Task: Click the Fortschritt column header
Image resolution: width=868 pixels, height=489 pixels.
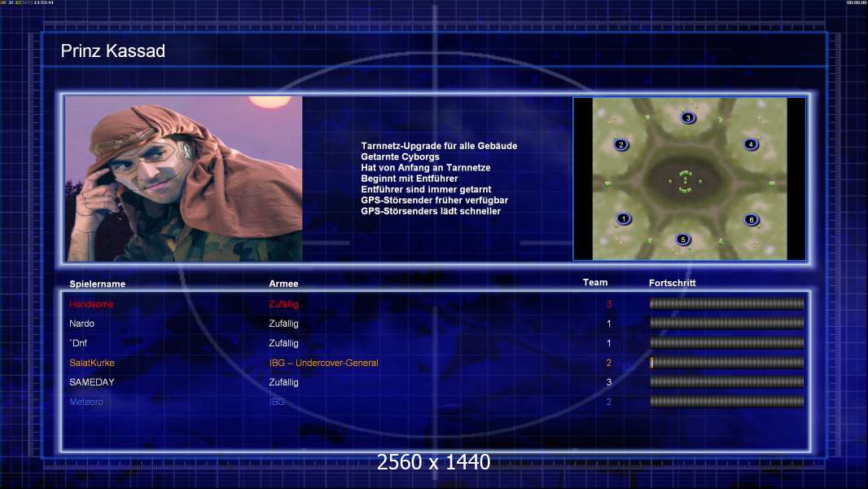Action: (x=672, y=283)
